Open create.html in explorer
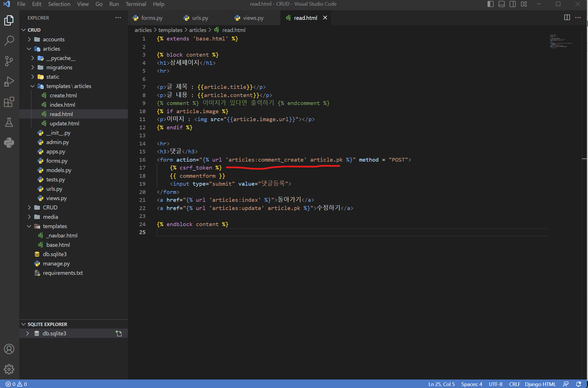Image resolution: width=588 pixels, height=388 pixels. click(63, 95)
